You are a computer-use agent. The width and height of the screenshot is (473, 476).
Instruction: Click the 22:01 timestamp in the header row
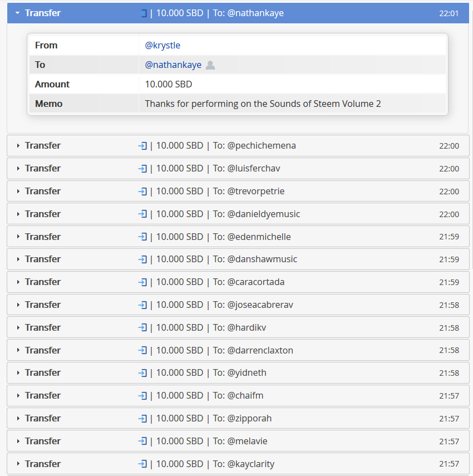[x=449, y=13]
